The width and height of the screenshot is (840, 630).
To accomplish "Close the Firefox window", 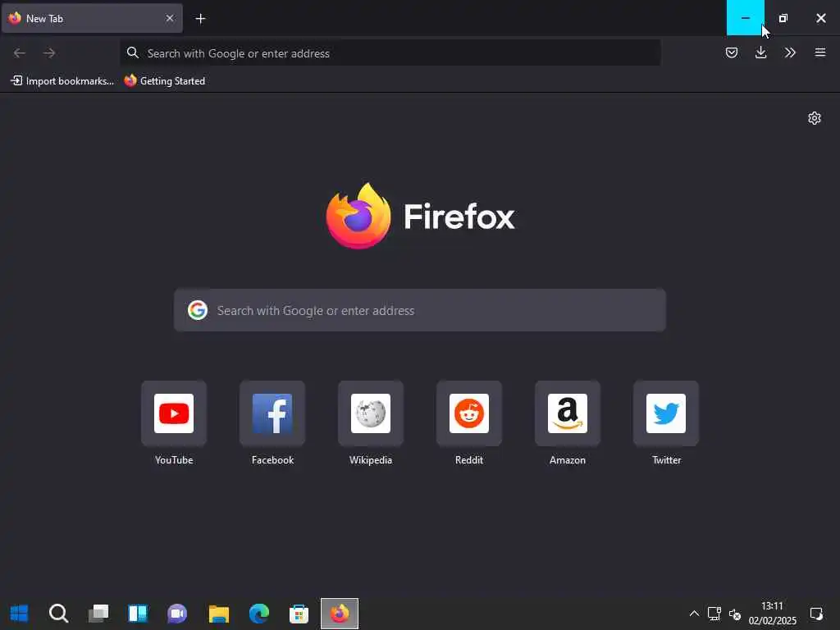I will pyautogui.click(x=820, y=18).
